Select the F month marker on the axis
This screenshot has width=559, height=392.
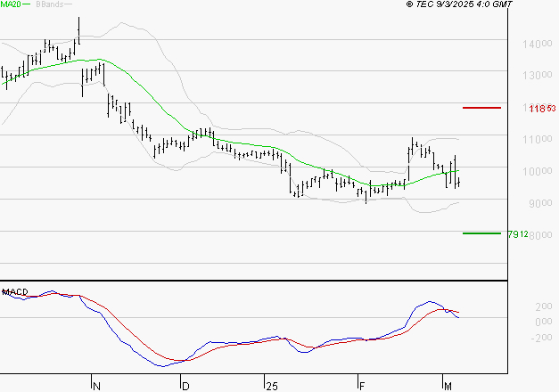[362, 386]
